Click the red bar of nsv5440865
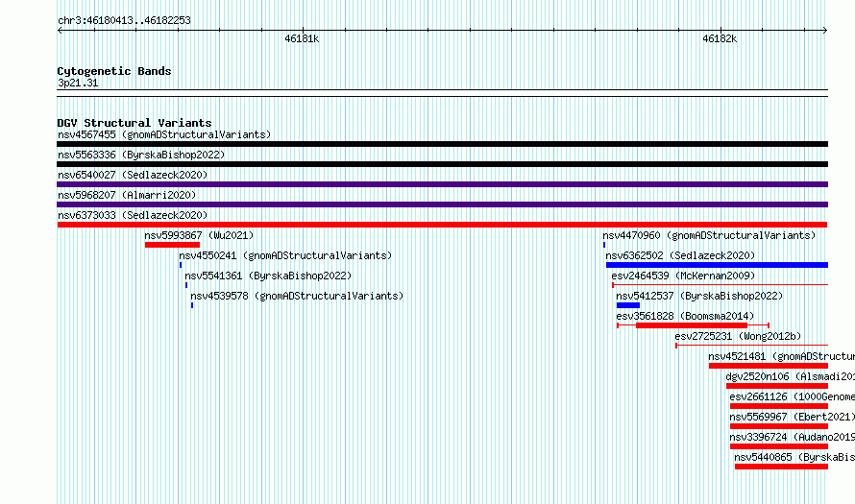This screenshot has height=504, width=855. pos(781,467)
